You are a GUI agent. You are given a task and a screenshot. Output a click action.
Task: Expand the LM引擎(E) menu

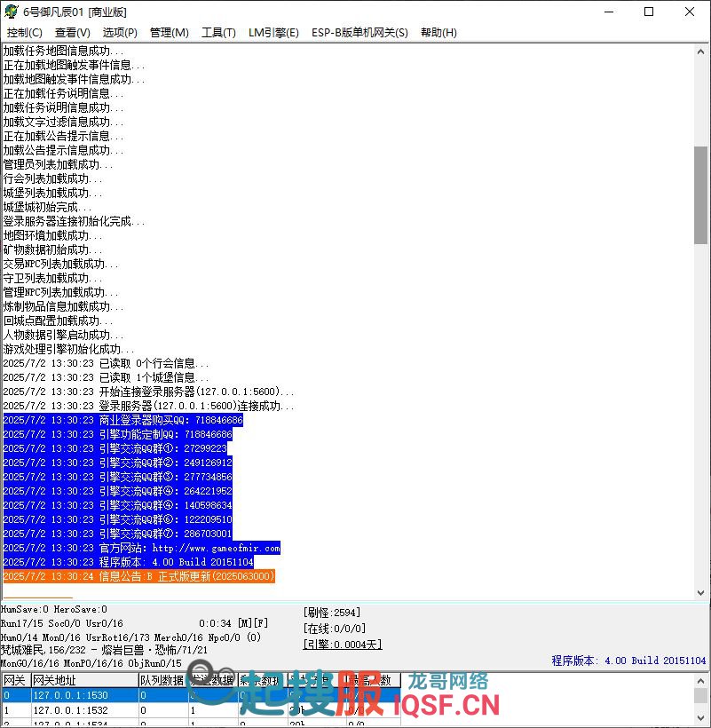pos(273,33)
